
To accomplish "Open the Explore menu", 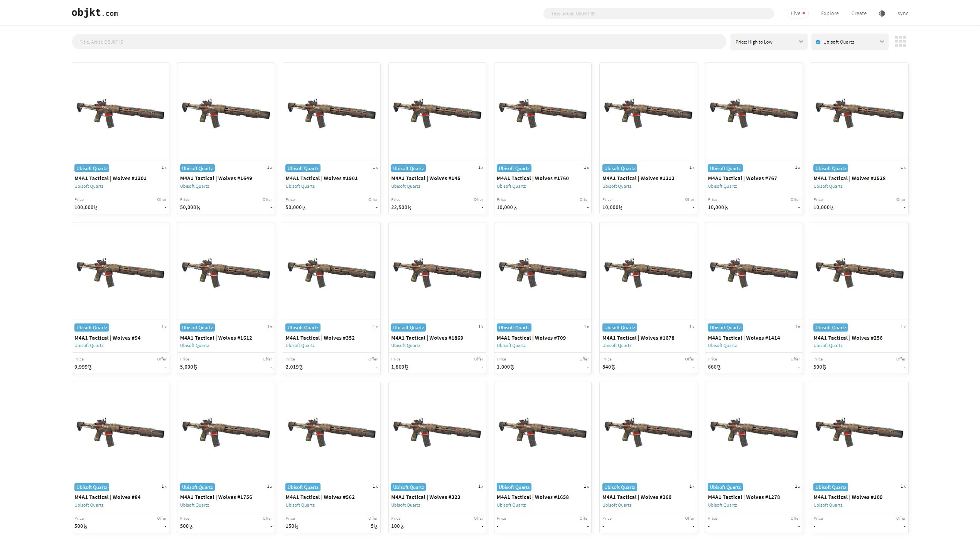I will (x=830, y=13).
